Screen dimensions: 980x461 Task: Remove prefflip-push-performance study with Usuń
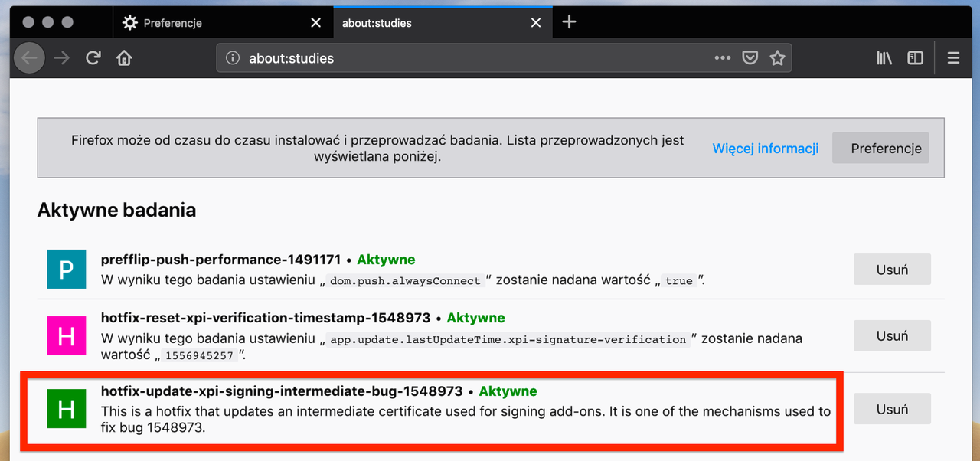click(892, 270)
